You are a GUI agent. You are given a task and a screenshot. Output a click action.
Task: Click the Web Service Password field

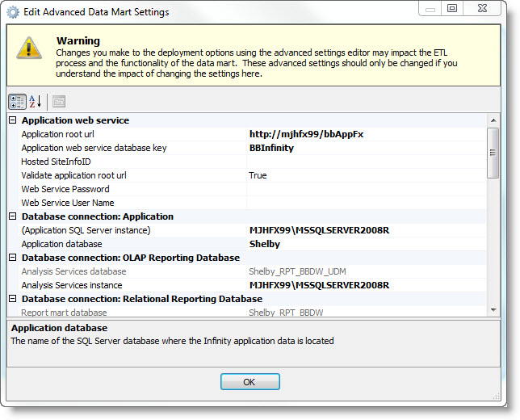click(x=365, y=189)
